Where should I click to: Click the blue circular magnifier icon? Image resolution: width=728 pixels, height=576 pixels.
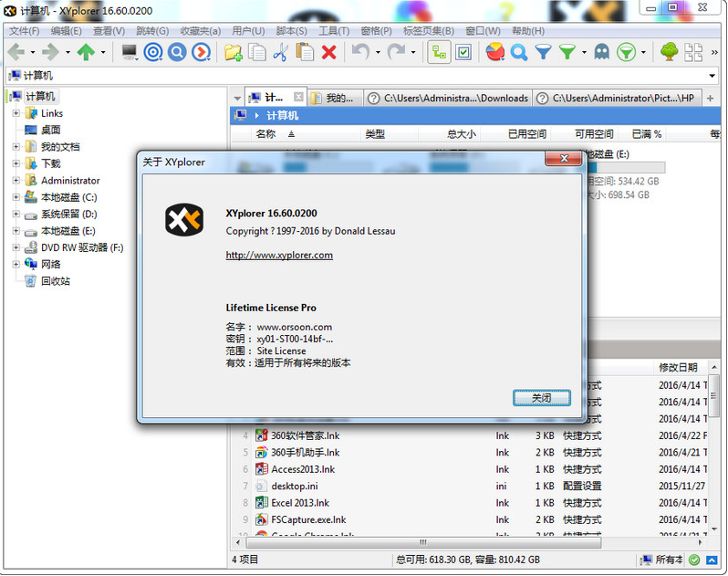(x=177, y=52)
